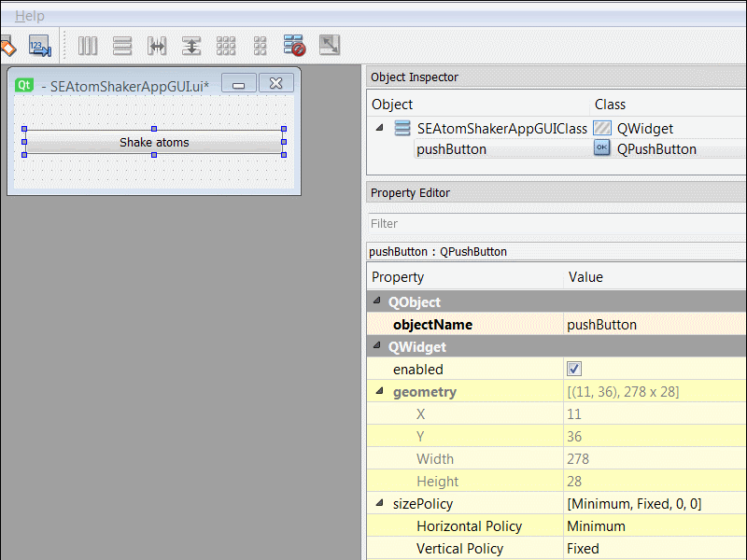Image resolution: width=747 pixels, height=560 pixels.
Task: Click the Edit Tab Order toolbar icon
Action: pos(38,45)
